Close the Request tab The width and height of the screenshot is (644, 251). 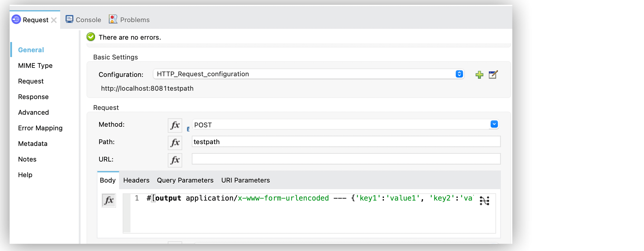click(54, 20)
